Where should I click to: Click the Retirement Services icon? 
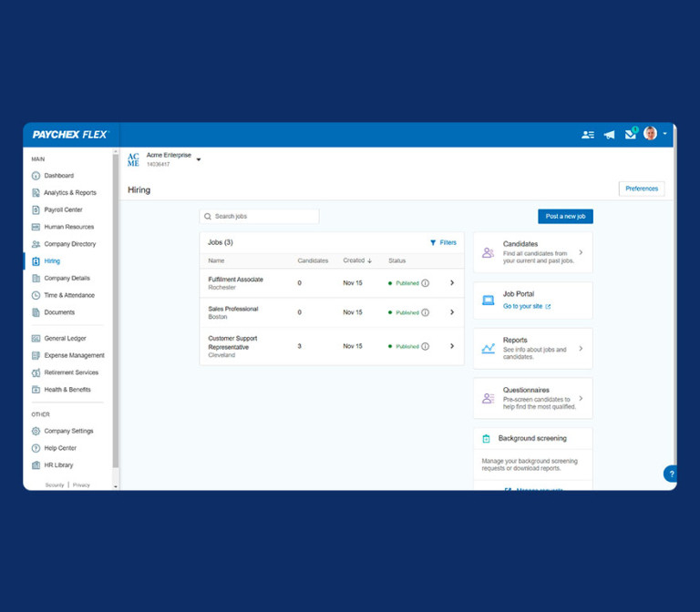point(36,372)
